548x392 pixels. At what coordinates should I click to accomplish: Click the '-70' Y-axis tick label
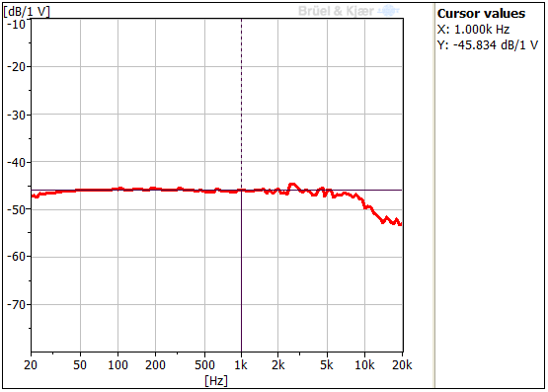coord(17,305)
